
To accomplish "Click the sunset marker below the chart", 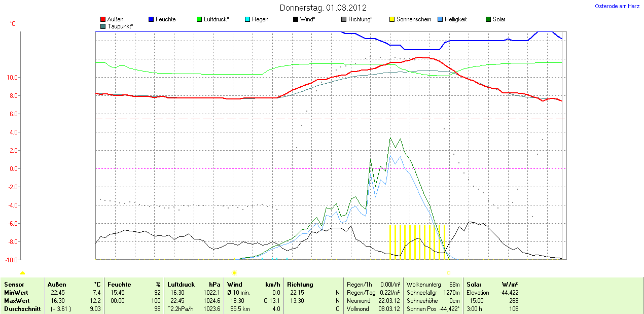I will [x=448, y=273].
